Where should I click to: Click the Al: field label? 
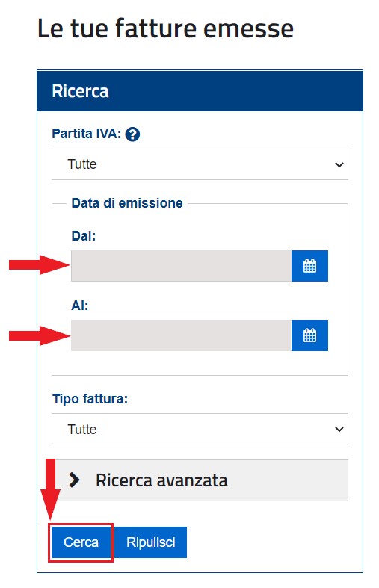(79, 306)
